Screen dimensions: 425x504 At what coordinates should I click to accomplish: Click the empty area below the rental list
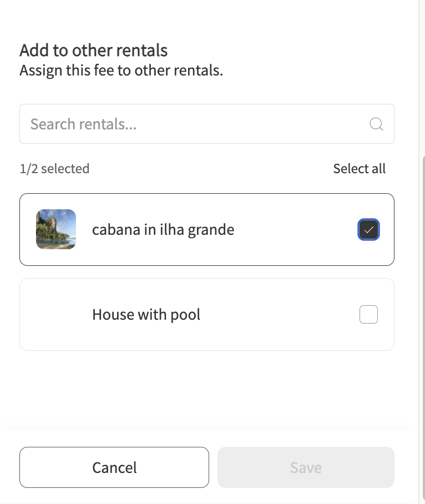pyautogui.click(x=207, y=391)
